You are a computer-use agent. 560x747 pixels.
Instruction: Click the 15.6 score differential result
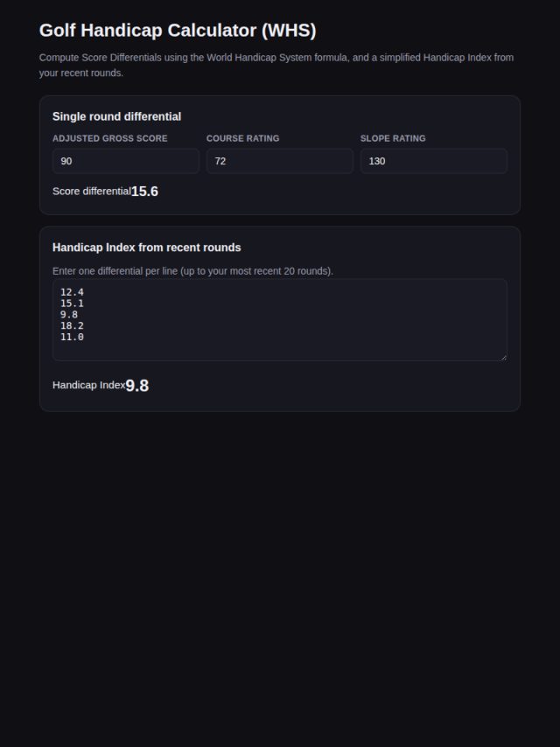(x=144, y=192)
